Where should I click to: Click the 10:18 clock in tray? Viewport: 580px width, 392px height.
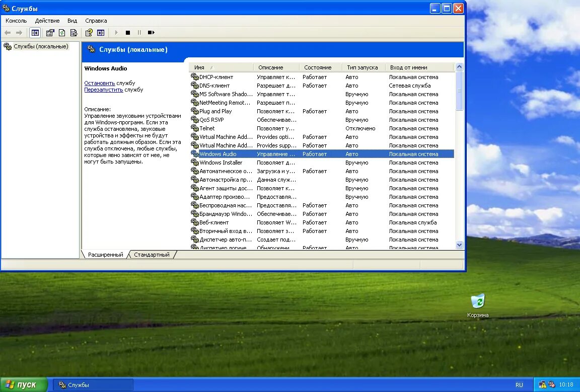click(566, 384)
